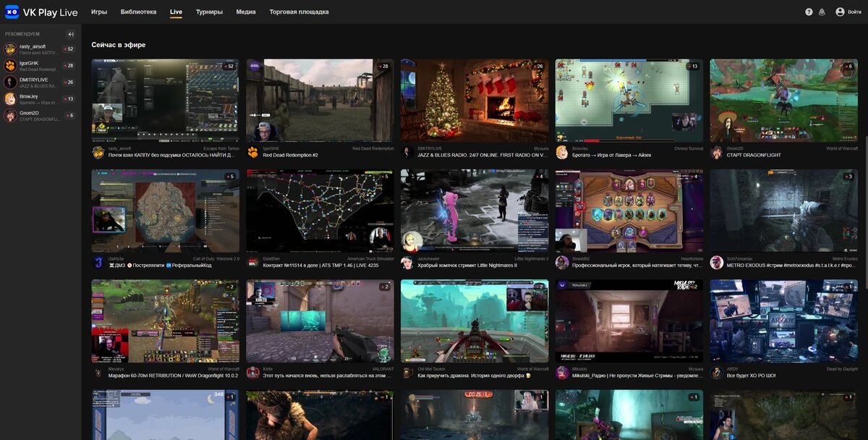Open the BrowJey Chrono Survival stream thumbnail
Viewport: 868px width, 440px height.
click(x=629, y=101)
